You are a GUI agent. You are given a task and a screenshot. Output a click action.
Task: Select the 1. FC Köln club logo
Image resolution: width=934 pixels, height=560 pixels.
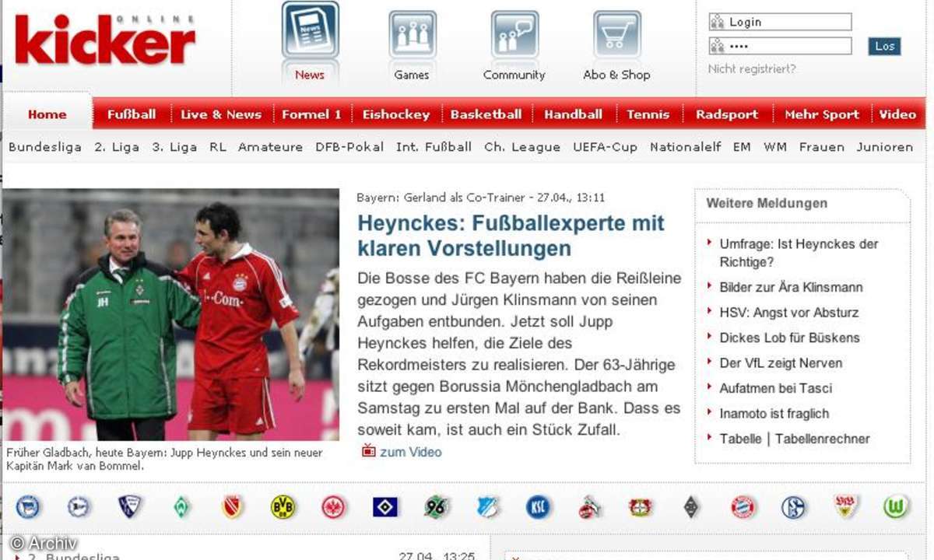click(x=589, y=507)
